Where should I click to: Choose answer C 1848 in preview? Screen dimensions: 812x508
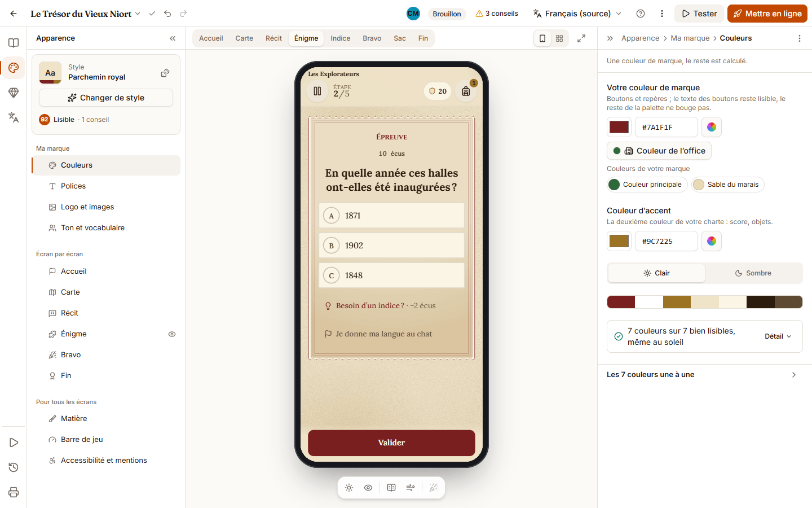[x=391, y=275]
